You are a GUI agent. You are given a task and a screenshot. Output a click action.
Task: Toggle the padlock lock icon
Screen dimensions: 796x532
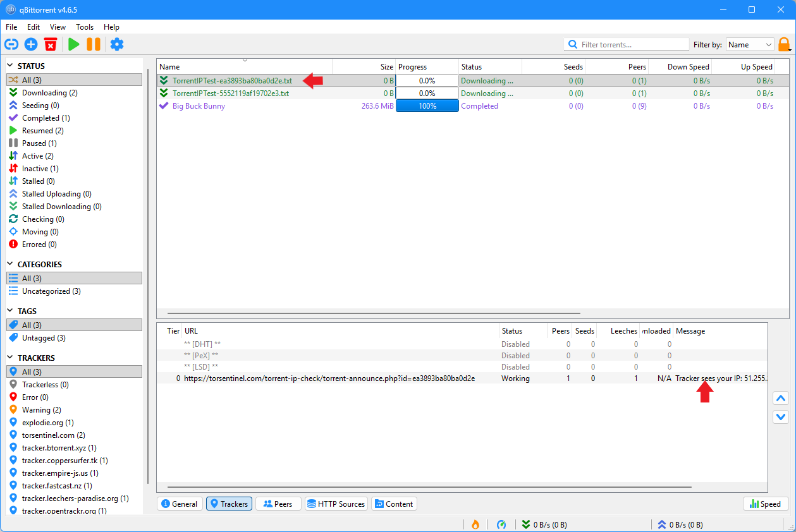point(784,44)
